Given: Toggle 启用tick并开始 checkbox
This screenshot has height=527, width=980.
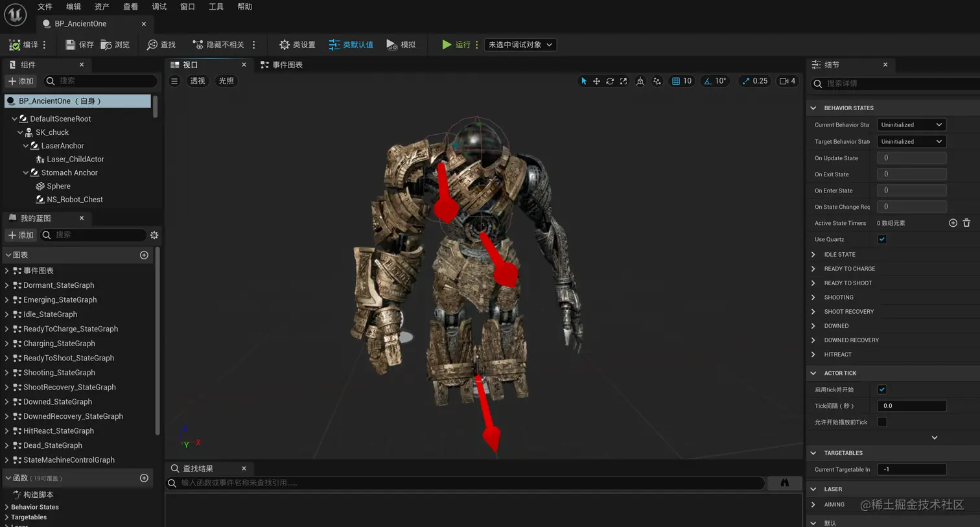Looking at the screenshot, I should click(882, 390).
